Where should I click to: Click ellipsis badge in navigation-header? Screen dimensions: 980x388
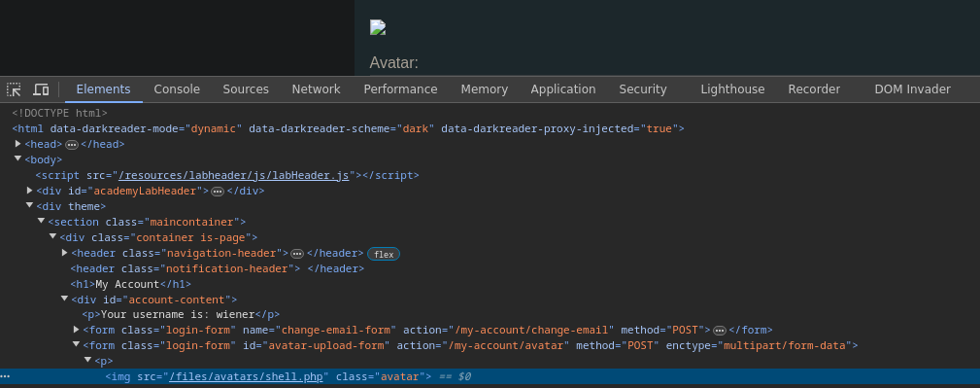pos(297,254)
